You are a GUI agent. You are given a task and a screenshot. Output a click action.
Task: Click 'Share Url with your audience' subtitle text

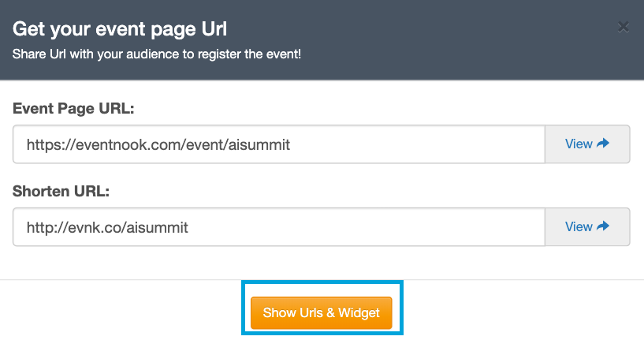[x=157, y=54]
